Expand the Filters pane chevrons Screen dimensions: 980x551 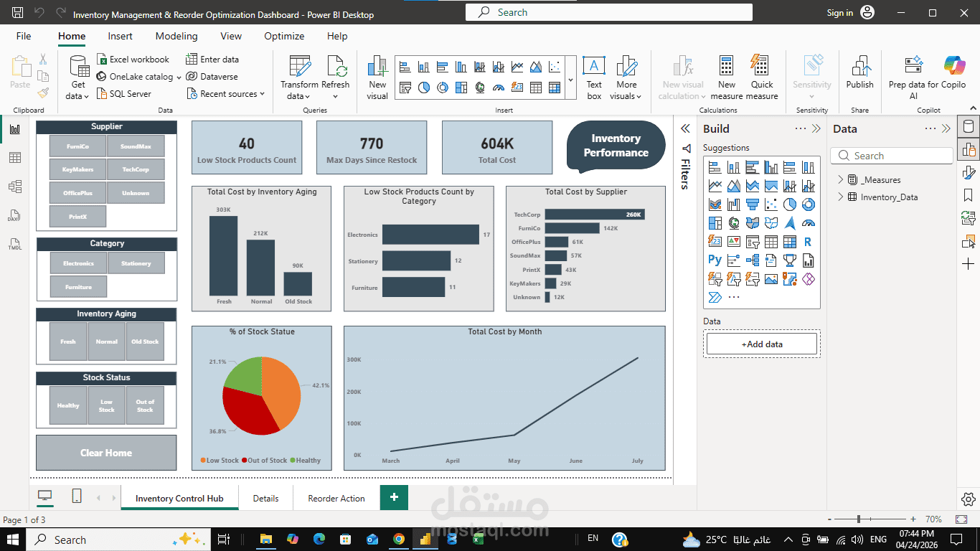tap(685, 128)
